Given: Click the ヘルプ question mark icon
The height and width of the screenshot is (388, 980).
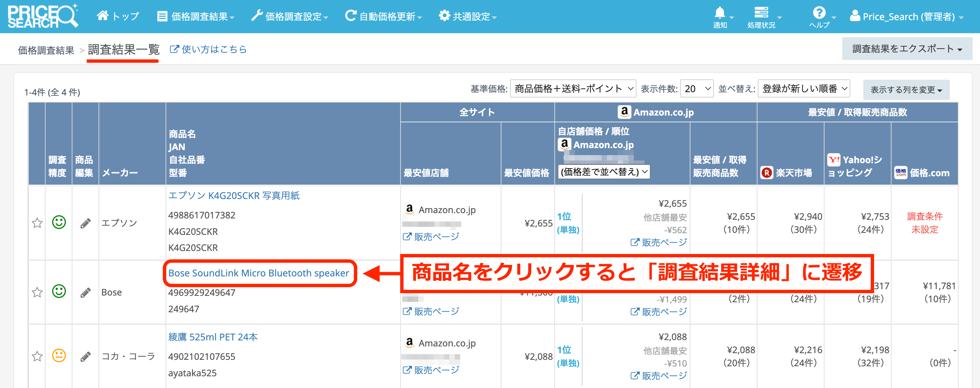Looking at the screenshot, I should (819, 13).
